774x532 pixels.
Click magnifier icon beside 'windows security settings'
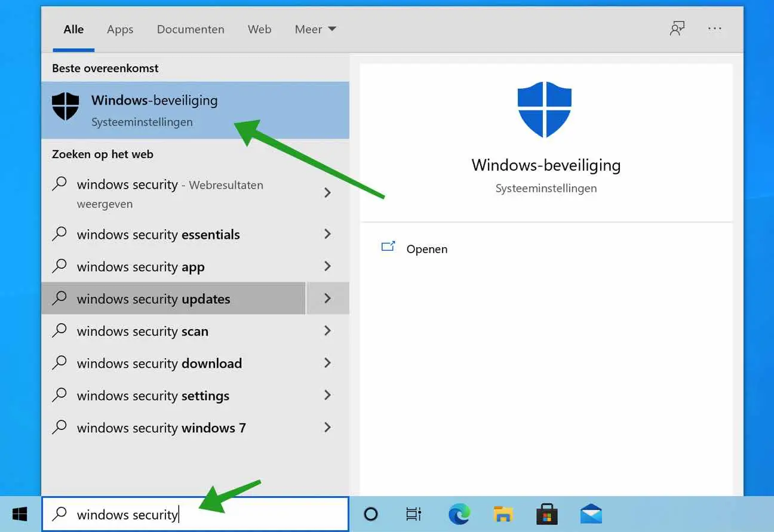pos(60,395)
